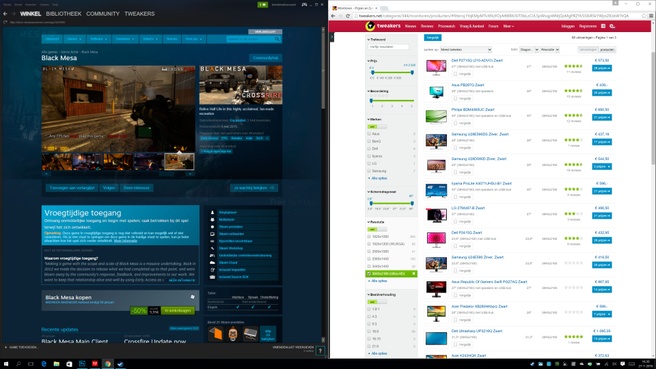Viewport: 656px width, 369px height.
Task: Tick compare box for Dell P2715Q
Action: click(456, 74)
